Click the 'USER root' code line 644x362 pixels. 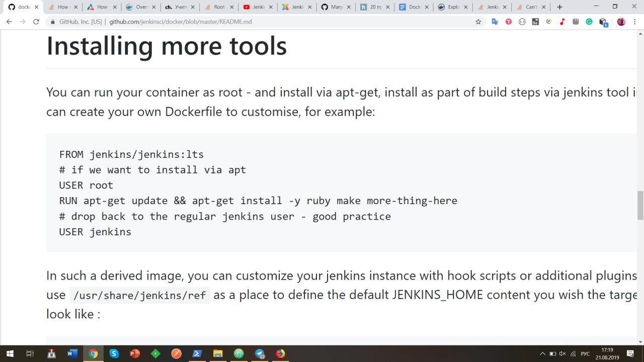(x=86, y=185)
